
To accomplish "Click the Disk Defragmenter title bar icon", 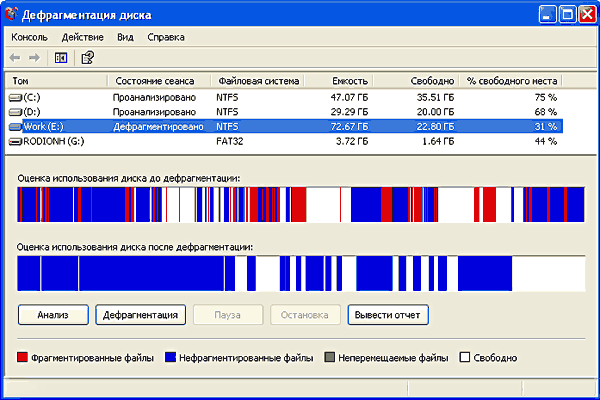I will coord(13,14).
